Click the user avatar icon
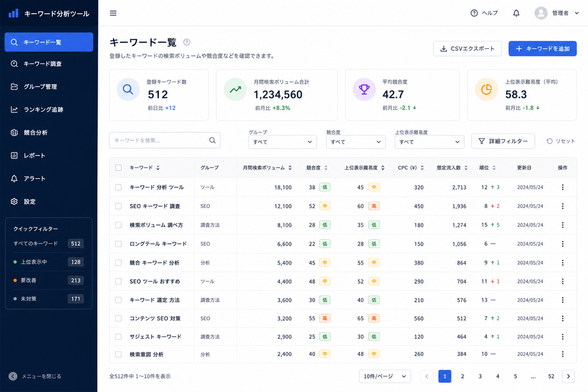Screen dimensions: 588x392 (x=541, y=13)
